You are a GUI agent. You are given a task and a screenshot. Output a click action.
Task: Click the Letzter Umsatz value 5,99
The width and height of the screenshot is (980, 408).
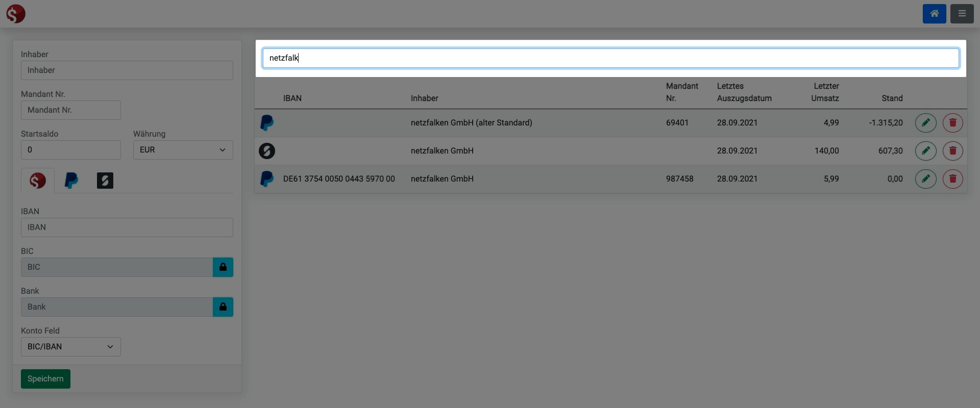(831, 179)
